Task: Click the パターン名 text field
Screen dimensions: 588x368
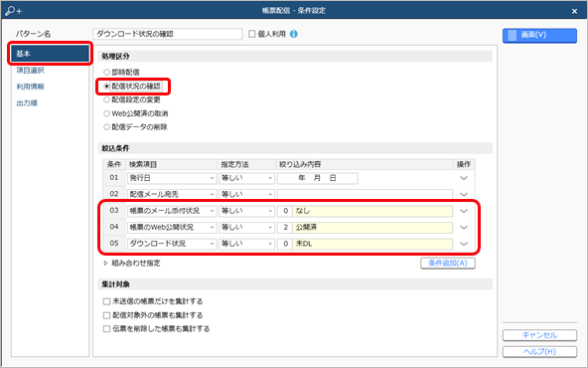Action: [x=168, y=34]
